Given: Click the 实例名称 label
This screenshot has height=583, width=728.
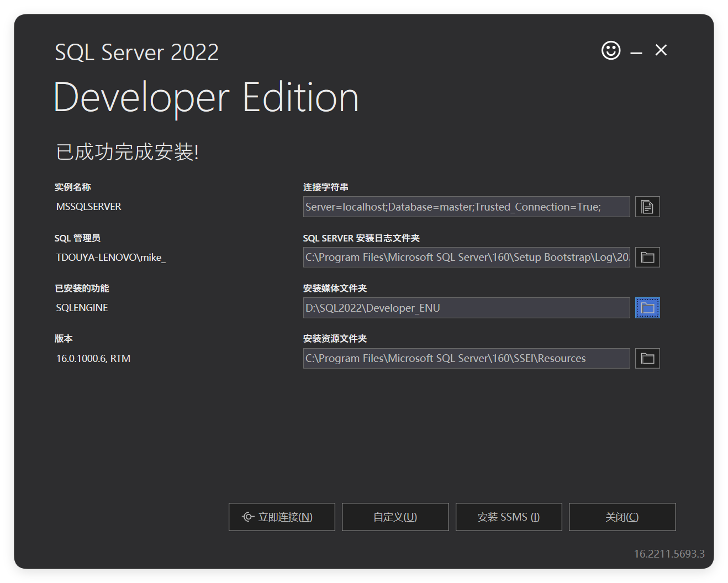Looking at the screenshot, I should (x=72, y=187).
